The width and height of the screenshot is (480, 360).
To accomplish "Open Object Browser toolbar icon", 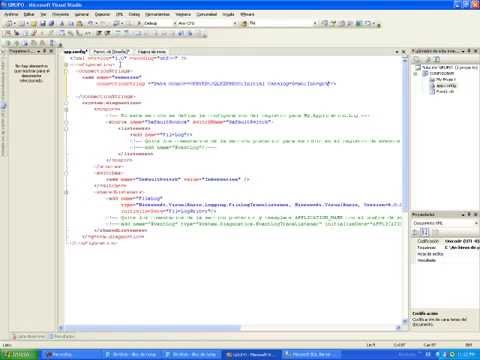I will pyautogui.click(x=342, y=23).
